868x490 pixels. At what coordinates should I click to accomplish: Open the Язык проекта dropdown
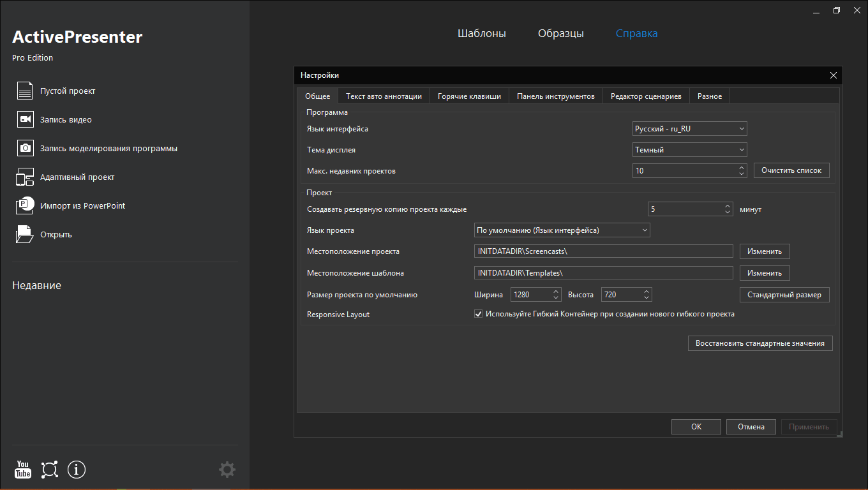coord(562,230)
